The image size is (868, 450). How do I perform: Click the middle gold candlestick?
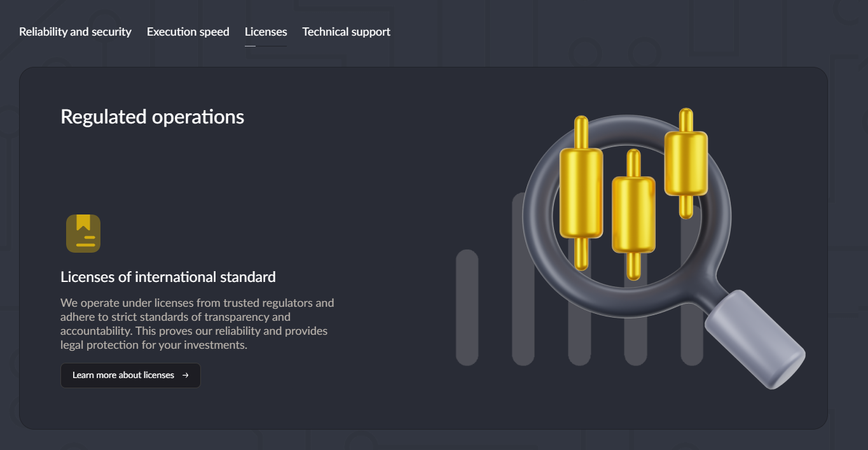point(633,214)
